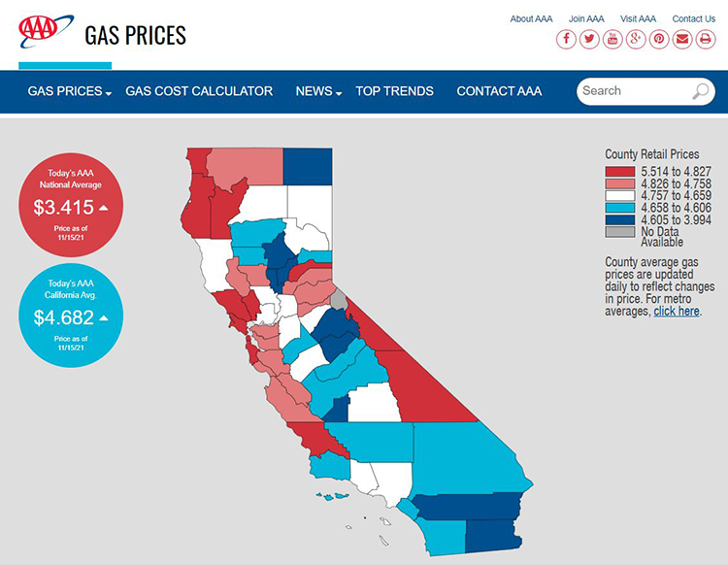This screenshot has height=565, width=728.
Task: Expand the News dropdown menu
Action: pyautogui.click(x=318, y=91)
